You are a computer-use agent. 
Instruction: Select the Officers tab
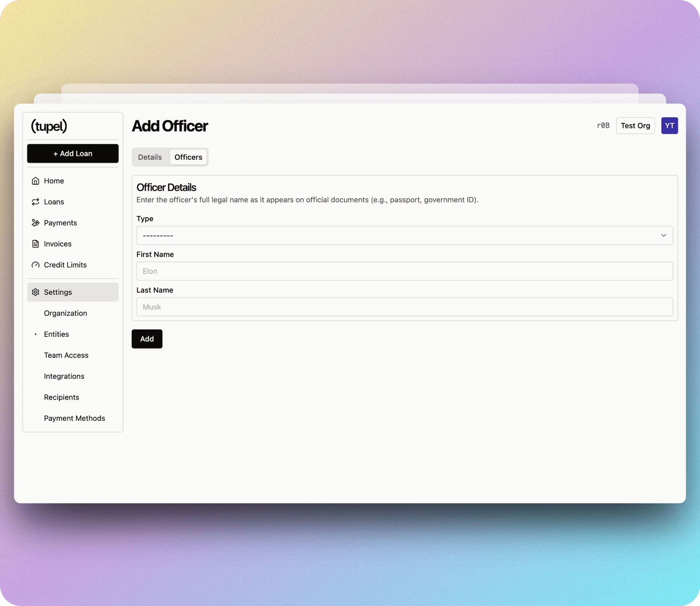tap(188, 157)
